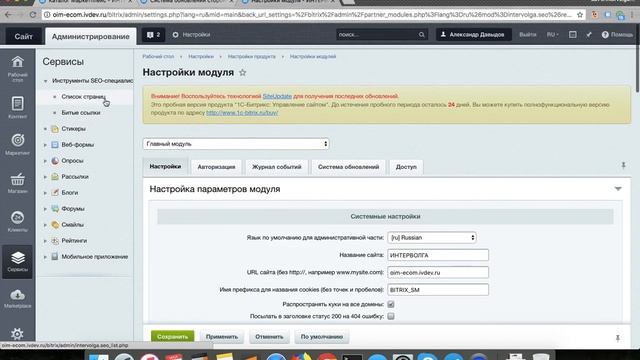Collapse the Настройка параметров модуля section arrow
The height and width of the screenshot is (360, 640).
pos(618,189)
